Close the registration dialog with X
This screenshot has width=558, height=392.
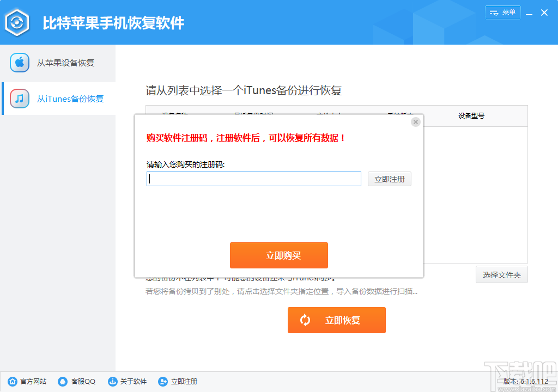(415, 122)
